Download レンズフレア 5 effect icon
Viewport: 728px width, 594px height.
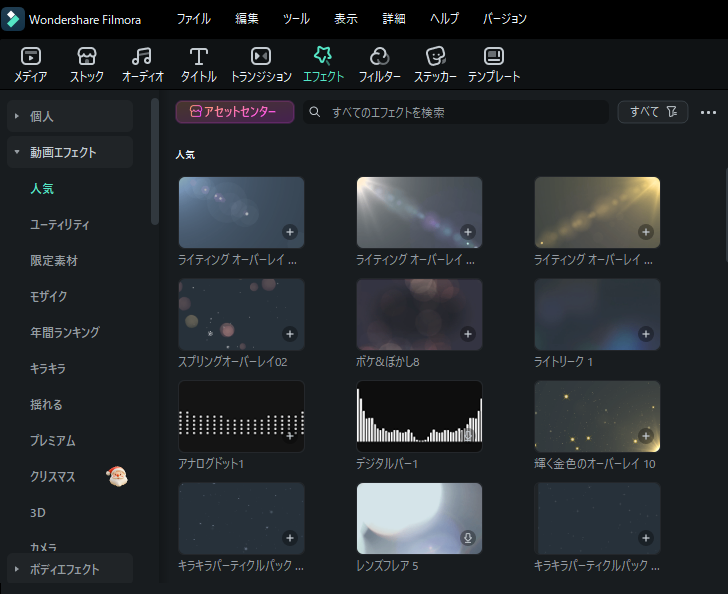[x=468, y=538]
